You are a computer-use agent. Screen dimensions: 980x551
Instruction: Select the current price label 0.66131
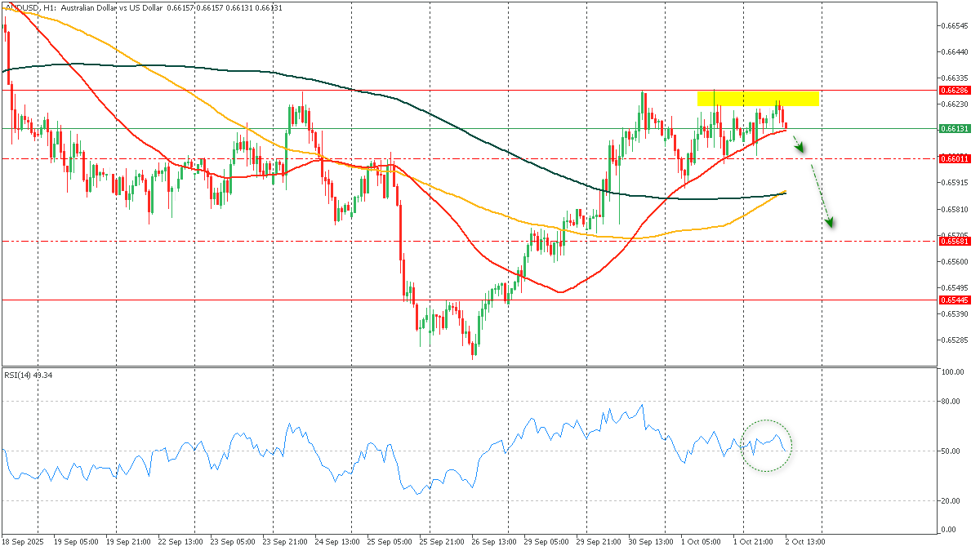pos(954,129)
